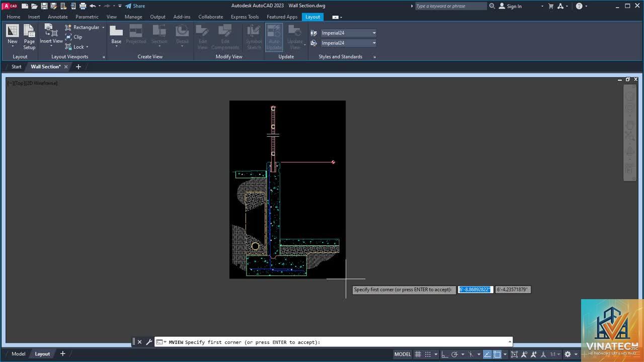The height and width of the screenshot is (362, 644).
Task: Select the Clip viewport tool
Action: pyautogui.click(x=74, y=37)
